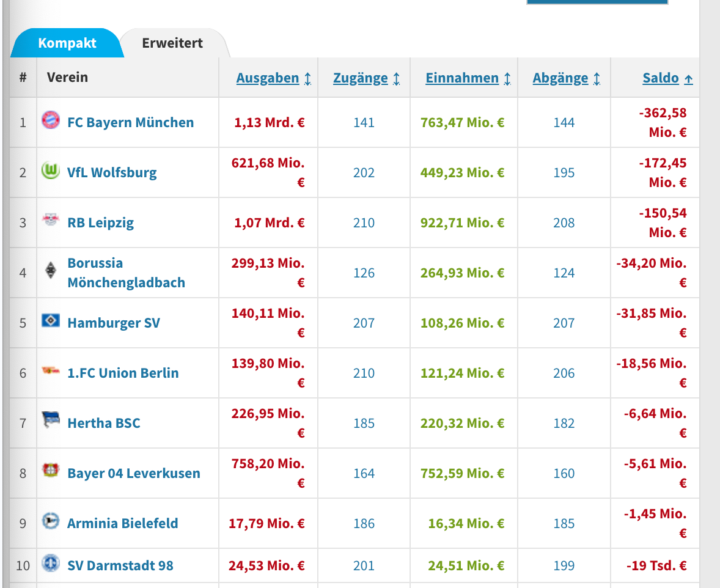Open the VfL Wolfsburg club link
This screenshot has height=588, width=720.
pyautogui.click(x=112, y=173)
